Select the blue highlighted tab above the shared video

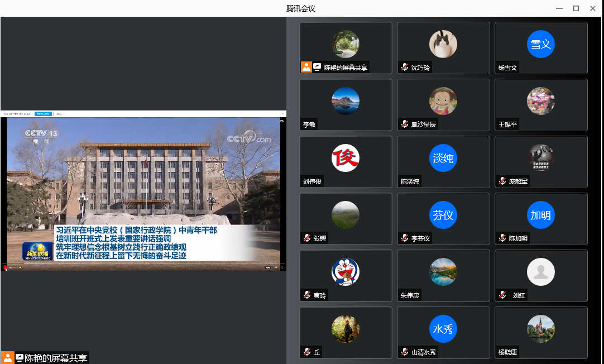[x=43, y=114]
